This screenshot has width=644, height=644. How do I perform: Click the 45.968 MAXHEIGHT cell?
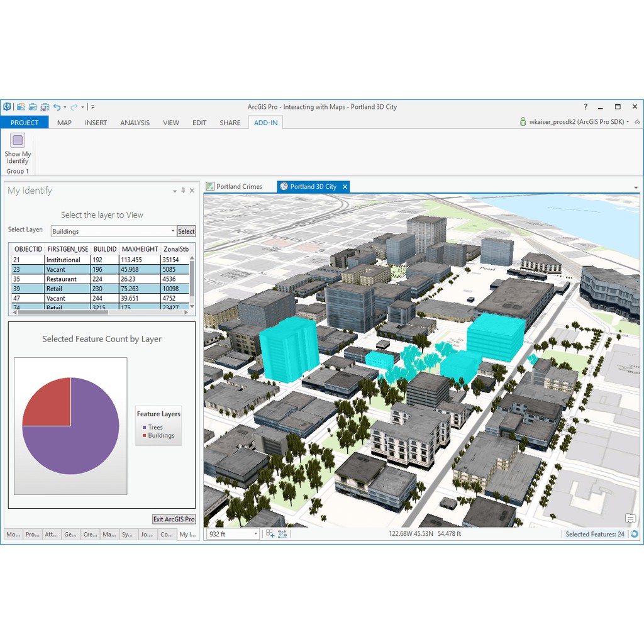click(x=140, y=269)
